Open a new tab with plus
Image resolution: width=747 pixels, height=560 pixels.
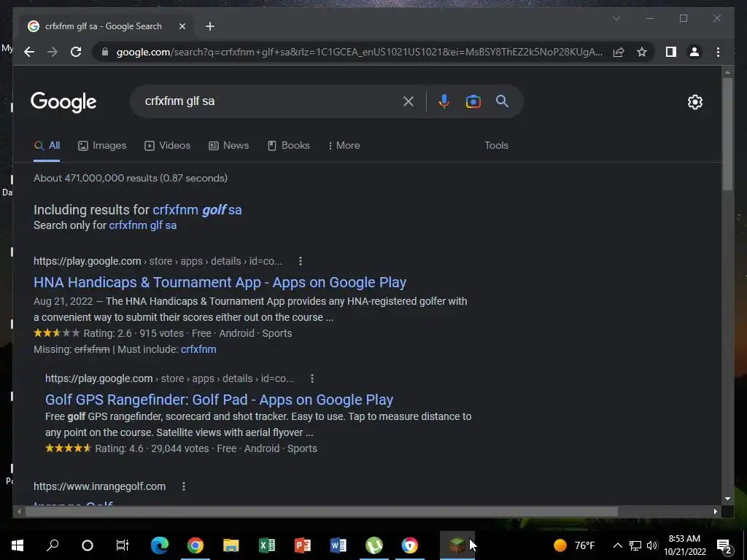tap(210, 26)
